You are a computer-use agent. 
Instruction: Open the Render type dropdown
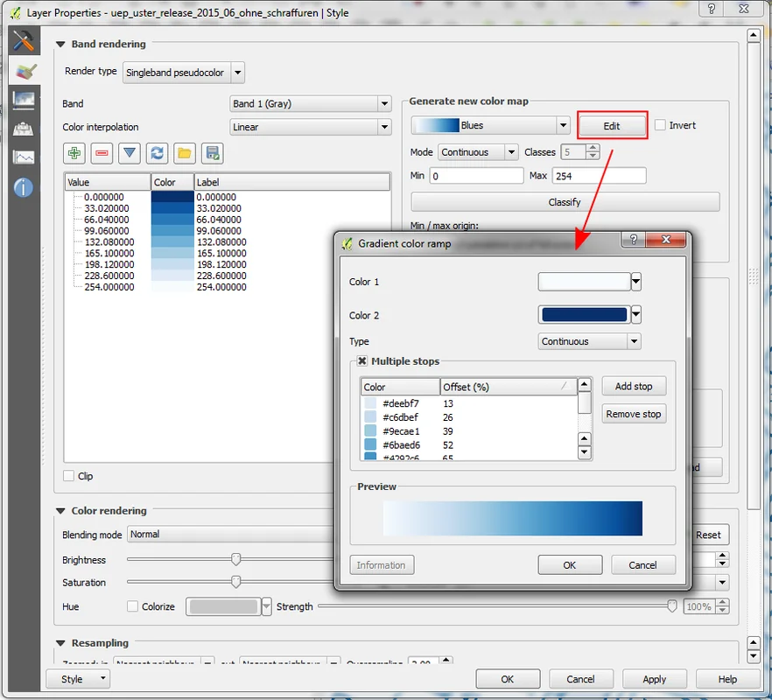pyautogui.click(x=183, y=72)
